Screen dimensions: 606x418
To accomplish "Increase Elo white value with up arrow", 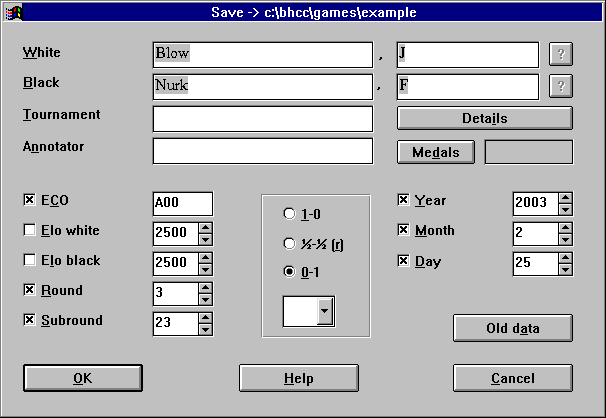I will coord(205,228).
